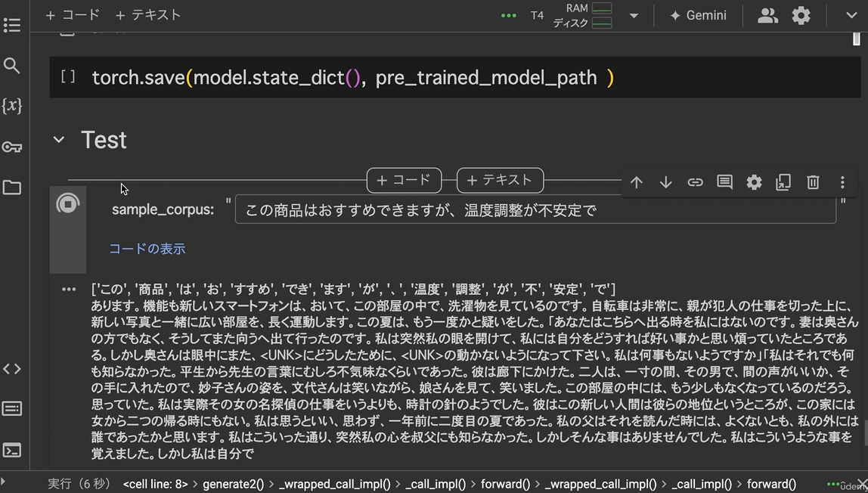The image size is (868, 493).
Task: Open the search panel in sidebar
Action: tap(12, 66)
